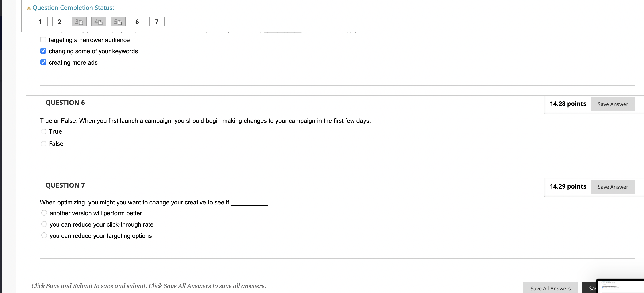Jump to question 1 in the completion status bar
The width and height of the screenshot is (644, 293).
40,22
